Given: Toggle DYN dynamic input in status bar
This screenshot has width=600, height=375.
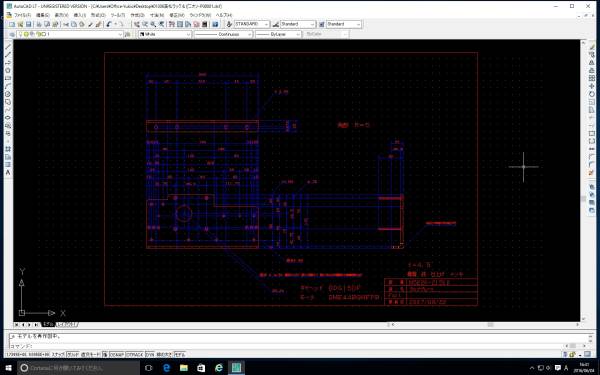Looking at the screenshot, I should 150,355.
